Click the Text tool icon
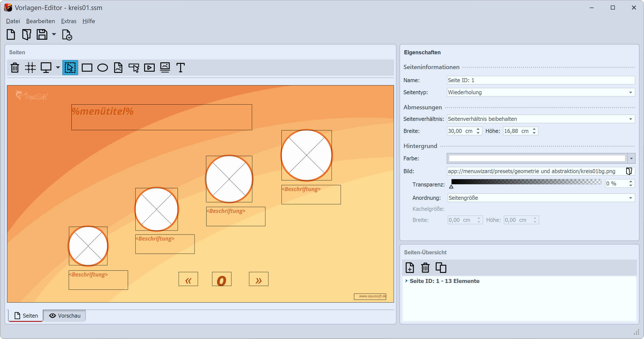This screenshot has width=644, height=339. pos(180,68)
